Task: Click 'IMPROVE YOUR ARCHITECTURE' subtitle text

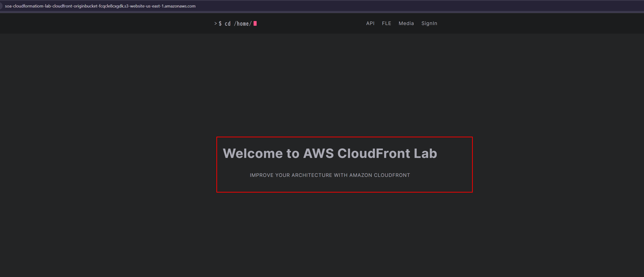Action: coord(291,175)
